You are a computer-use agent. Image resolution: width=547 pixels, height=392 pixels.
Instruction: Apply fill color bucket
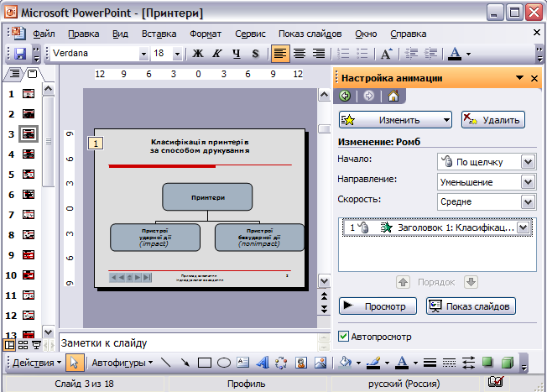point(346,363)
